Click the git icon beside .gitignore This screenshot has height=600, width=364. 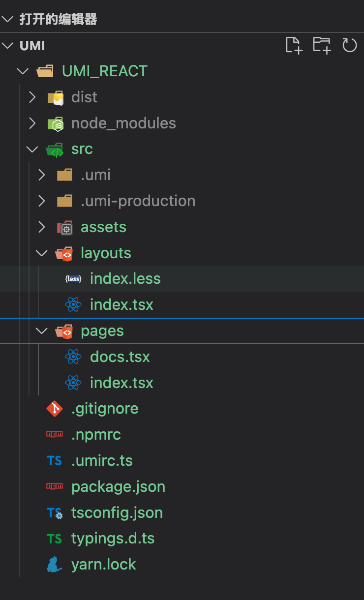pyautogui.click(x=55, y=409)
